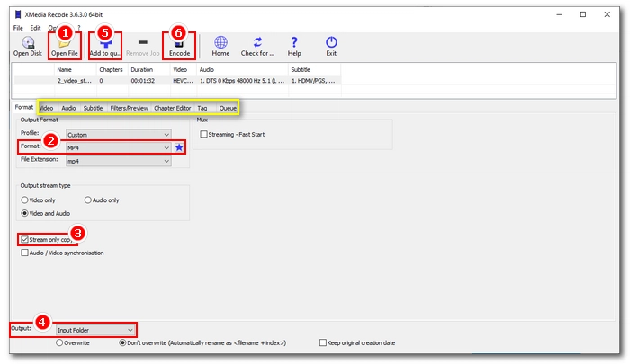This screenshot has height=364, width=630.
Task: Switch to the Subtitle tab
Action: tap(93, 108)
